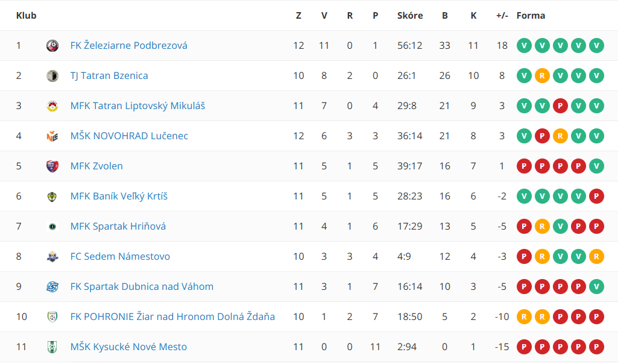The height and width of the screenshot is (364, 618).
Task: Click the MŠK Kysucké Nové Mesto crest
Action: (x=52, y=347)
